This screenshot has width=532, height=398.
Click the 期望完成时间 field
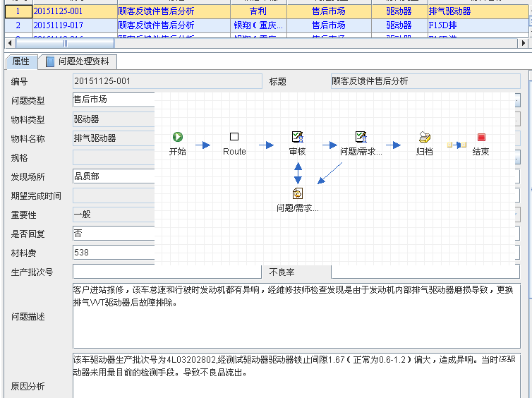pos(114,195)
